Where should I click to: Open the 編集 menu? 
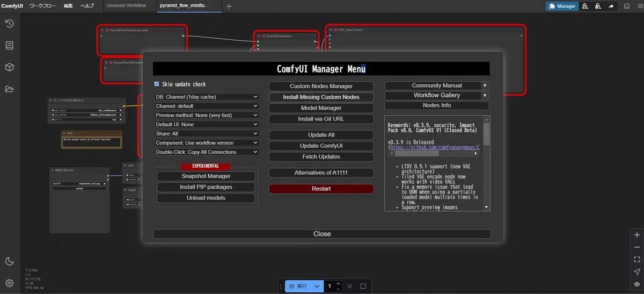pos(68,6)
